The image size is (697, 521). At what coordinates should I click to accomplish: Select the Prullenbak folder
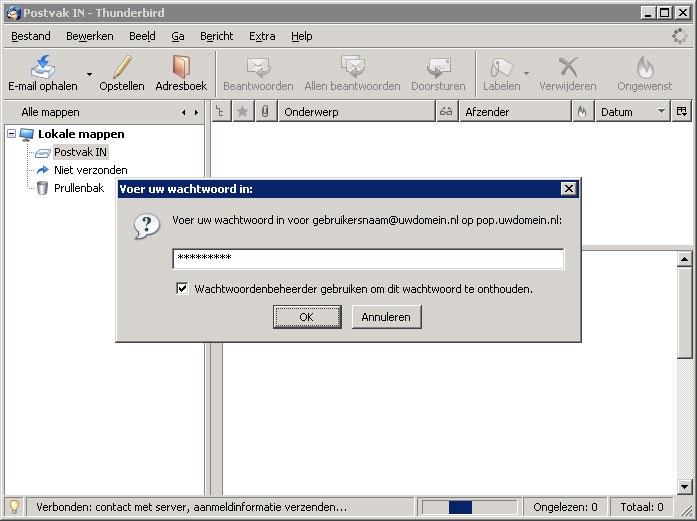point(79,188)
